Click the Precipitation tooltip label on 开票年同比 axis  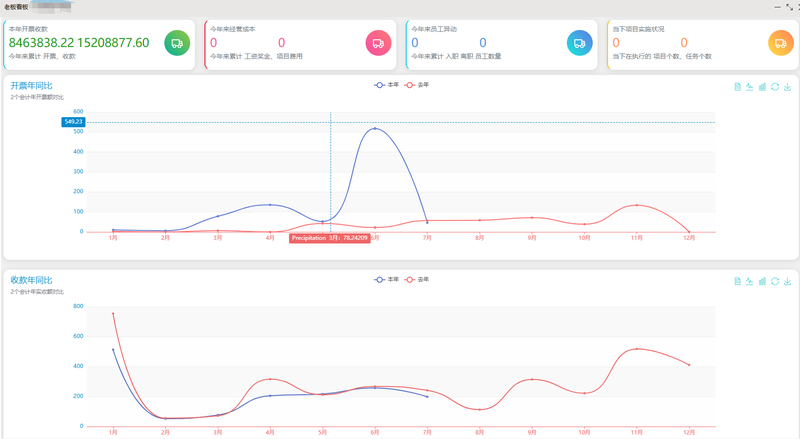[x=330, y=238]
